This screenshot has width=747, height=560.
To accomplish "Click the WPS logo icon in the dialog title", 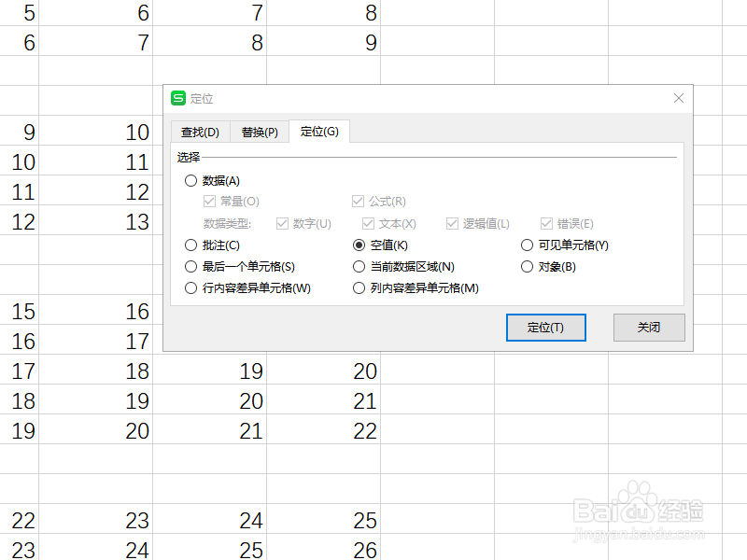I will (x=178, y=99).
